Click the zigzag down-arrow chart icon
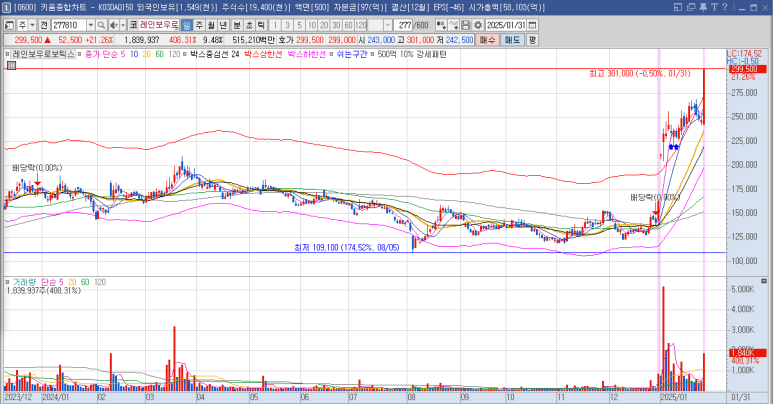Viewport: 773px width, 404px height. 454,25
